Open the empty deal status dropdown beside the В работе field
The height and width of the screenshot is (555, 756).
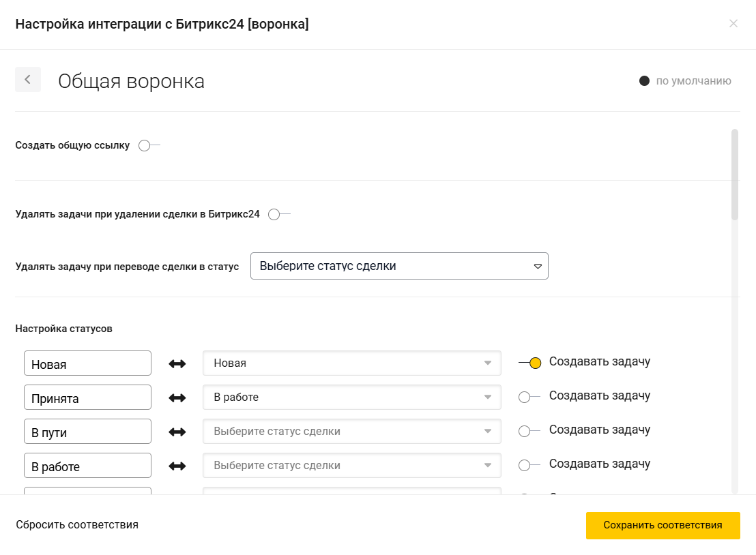(x=352, y=466)
